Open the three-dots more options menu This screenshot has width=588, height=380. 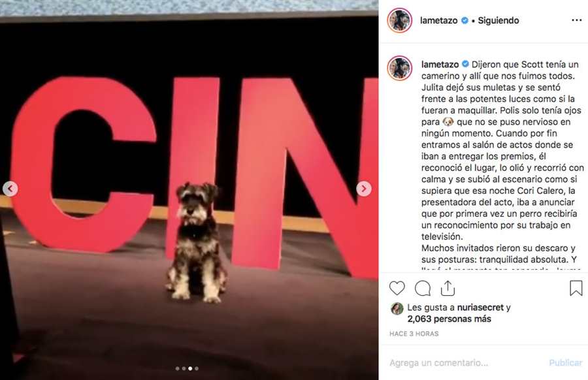pos(577,20)
